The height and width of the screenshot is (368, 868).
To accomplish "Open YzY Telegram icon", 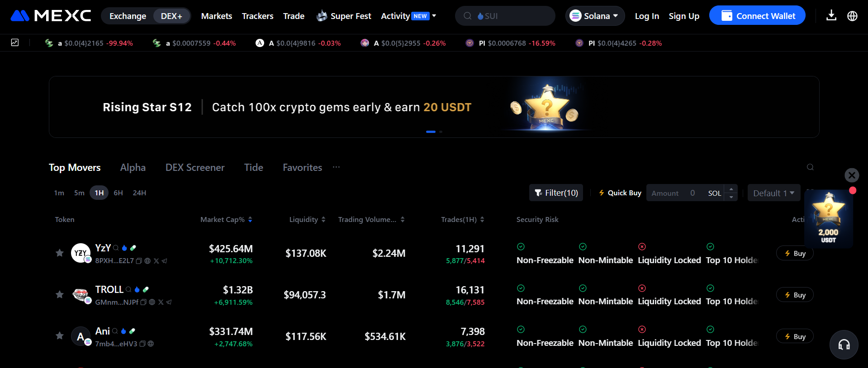I will click(x=164, y=261).
